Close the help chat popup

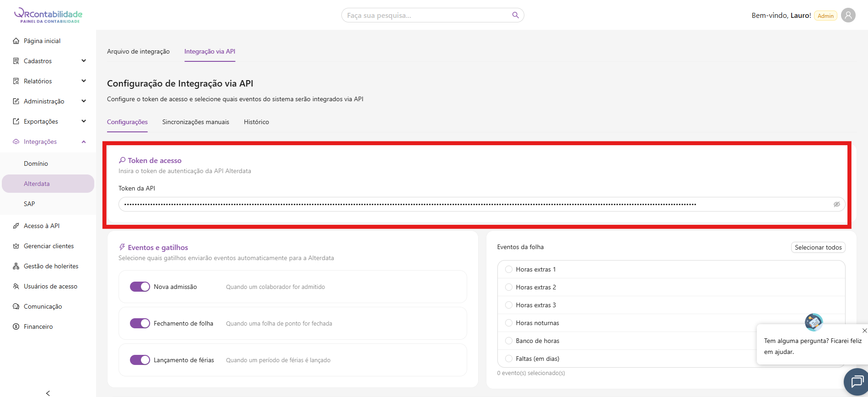(864, 331)
